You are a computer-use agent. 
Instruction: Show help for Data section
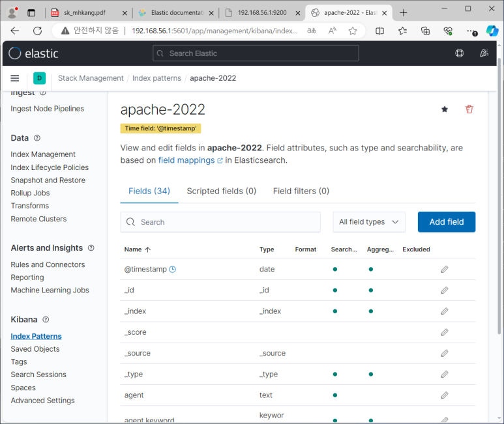(37, 138)
